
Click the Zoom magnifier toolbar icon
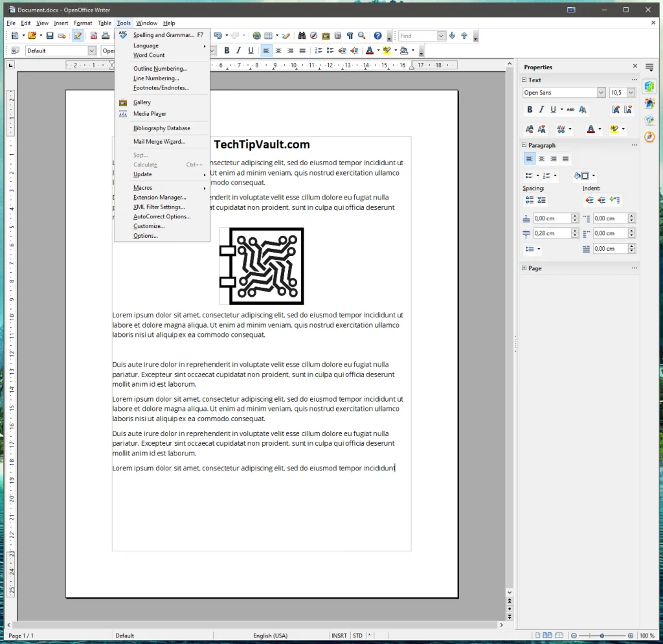[361, 36]
